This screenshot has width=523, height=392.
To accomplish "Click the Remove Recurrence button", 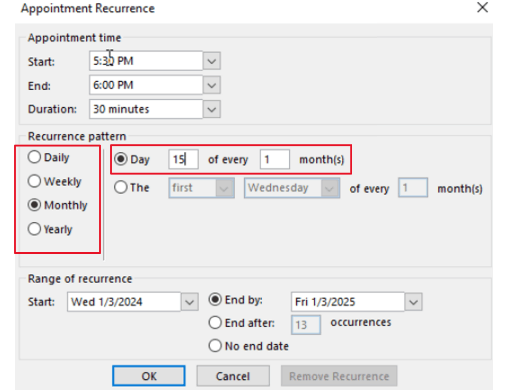I will (x=339, y=376).
